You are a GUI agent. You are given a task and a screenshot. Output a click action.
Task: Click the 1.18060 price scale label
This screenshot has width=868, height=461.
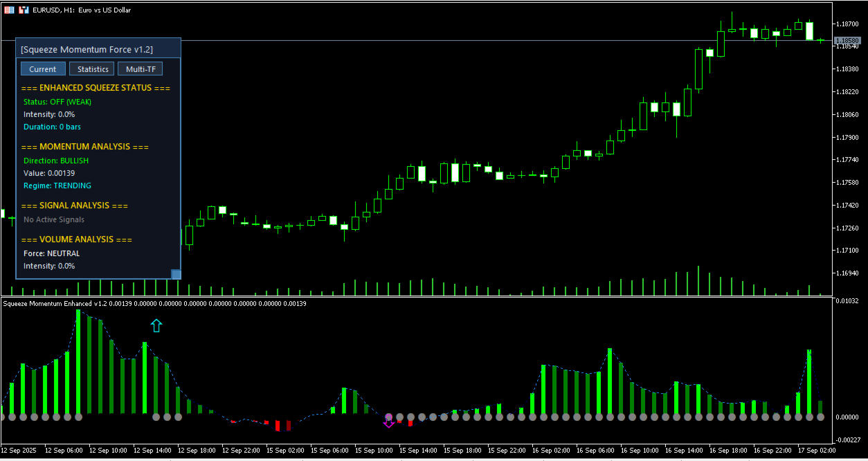point(848,115)
